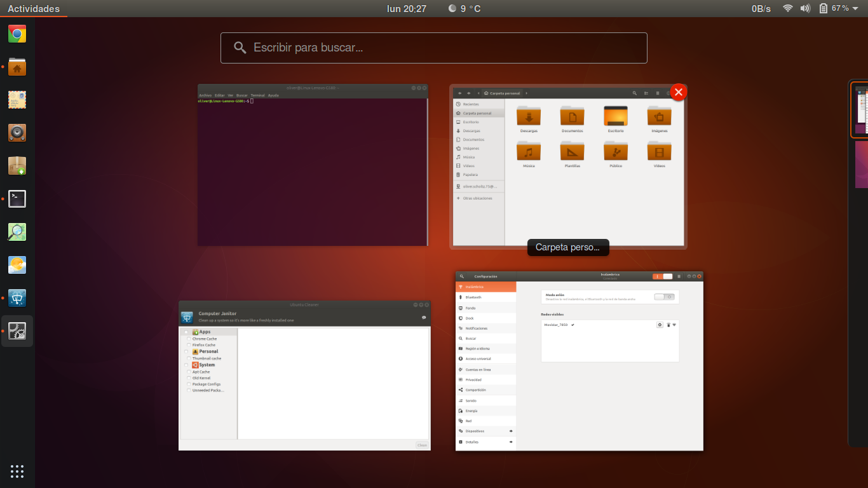Screen dimensions: 868x488
Task: Launch the speaker app icon in the dock
Action: coord(17,133)
